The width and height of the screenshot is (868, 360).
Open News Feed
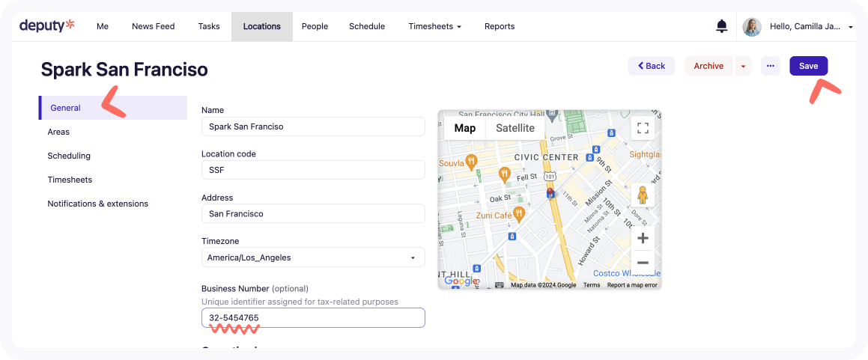click(154, 26)
